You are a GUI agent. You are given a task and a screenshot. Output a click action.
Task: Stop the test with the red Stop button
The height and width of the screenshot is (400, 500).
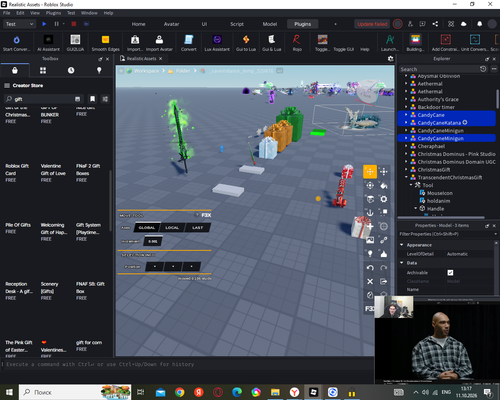pos(74,24)
